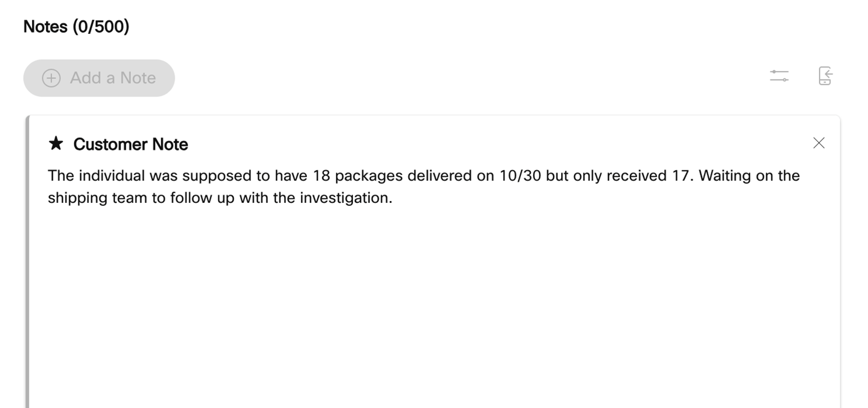This screenshot has height=408, width=868.
Task: Click the 0/500 character counter
Action: coord(101,26)
